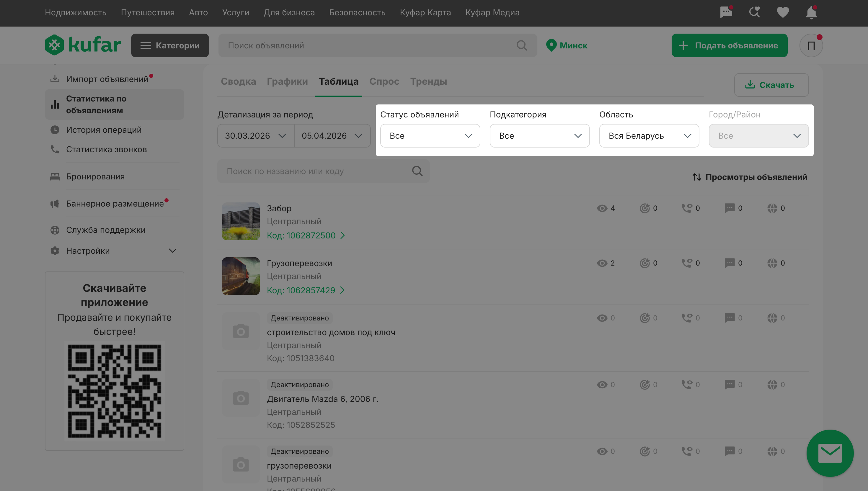Open Куфар Карта in top navigation
Viewport: 868px width, 491px height.
pyautogui.click(x=425, y=12)
